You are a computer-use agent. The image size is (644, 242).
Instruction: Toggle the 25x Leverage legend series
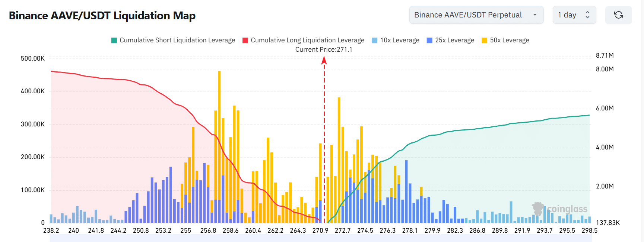click(x=450, y=40)
